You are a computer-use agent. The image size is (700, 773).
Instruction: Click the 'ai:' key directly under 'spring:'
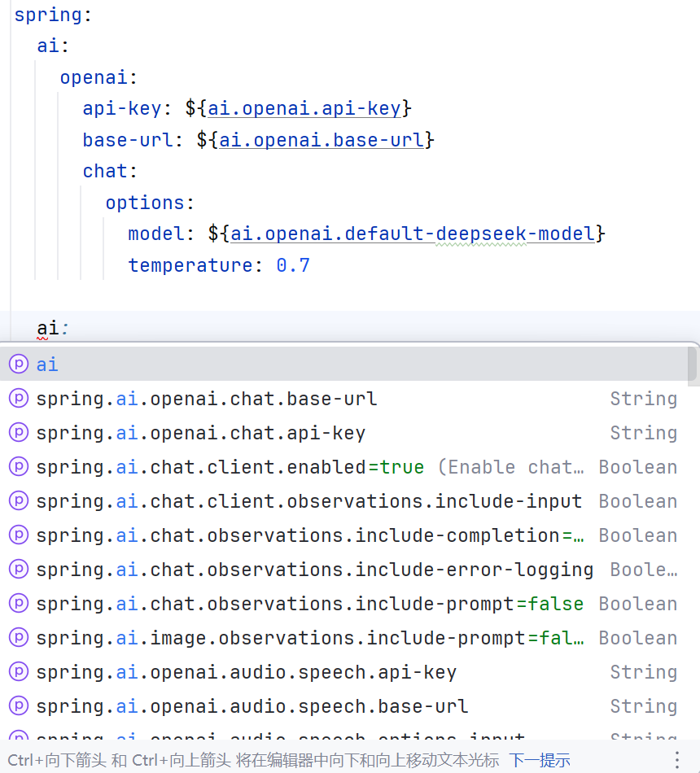coord(53,46)
